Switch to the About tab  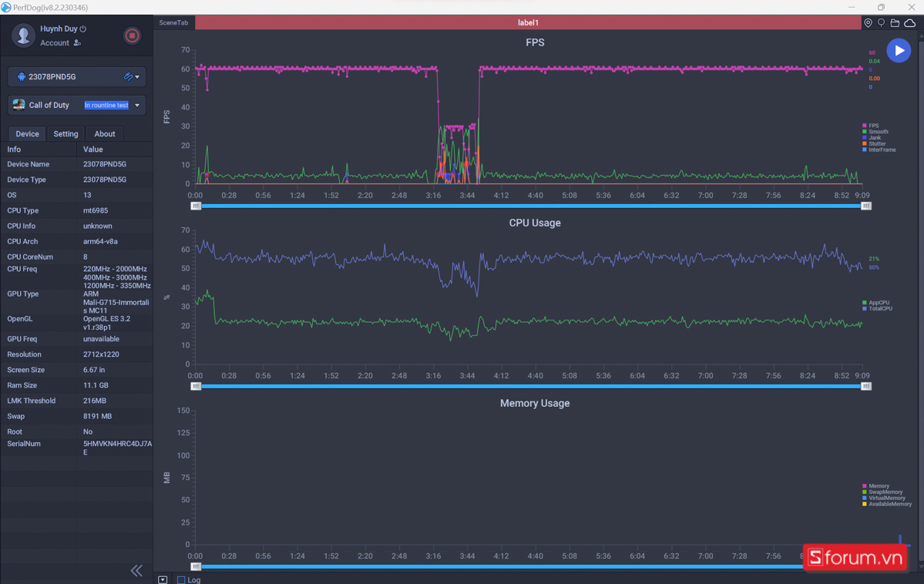click(105, 134)
